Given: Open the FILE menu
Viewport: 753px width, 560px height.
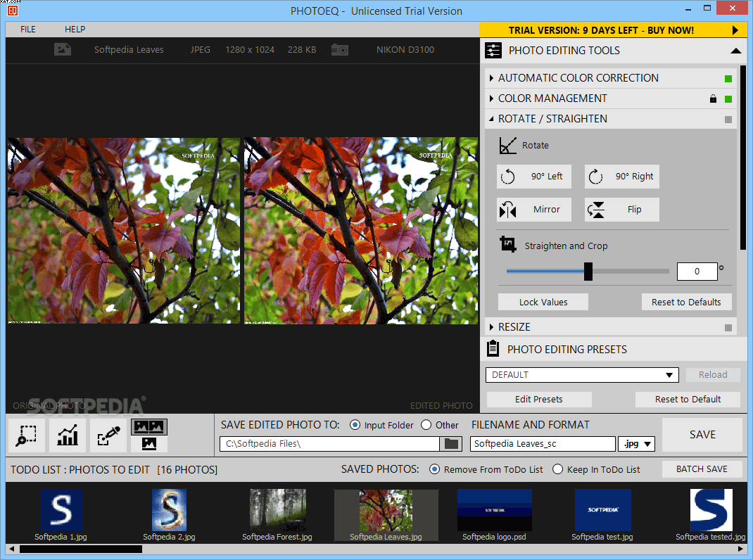Looking at the screenshot, I should tap(28, 30).
